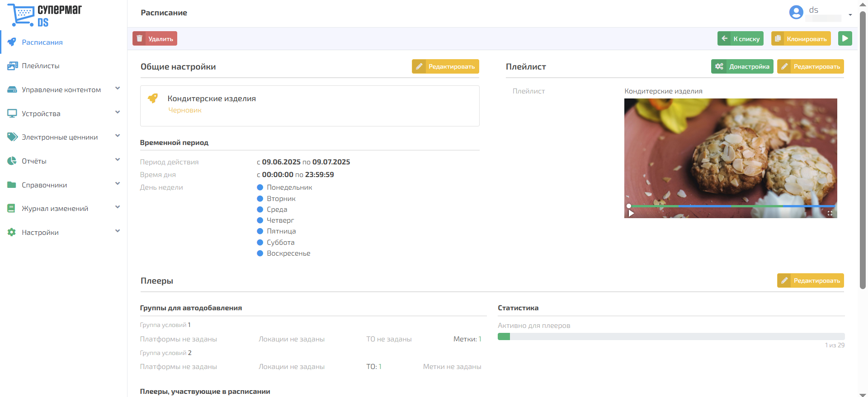Open the Отчёты menu
Image resolution: width=868 pixels, height=397 pixels.
[x=34, y=161]
